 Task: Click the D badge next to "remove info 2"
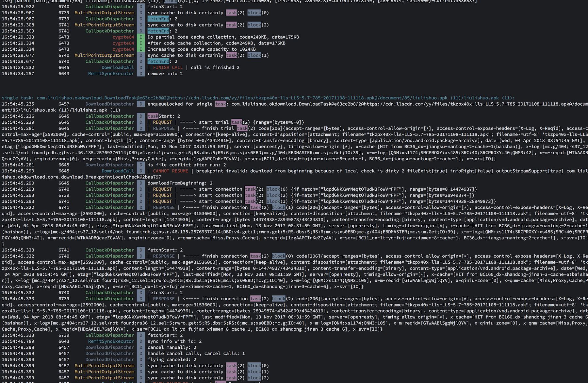click(x=140, y=74)
